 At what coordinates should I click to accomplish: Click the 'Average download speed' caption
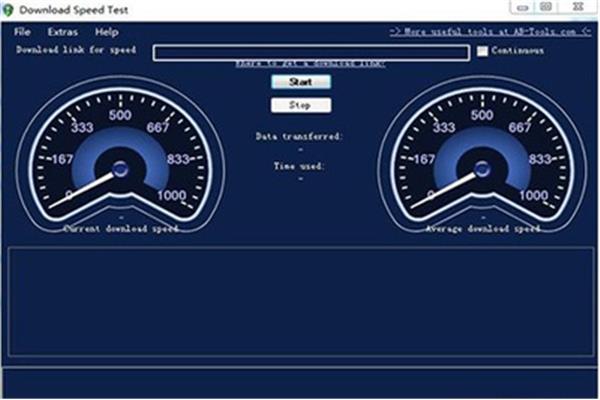pos(483,229)
